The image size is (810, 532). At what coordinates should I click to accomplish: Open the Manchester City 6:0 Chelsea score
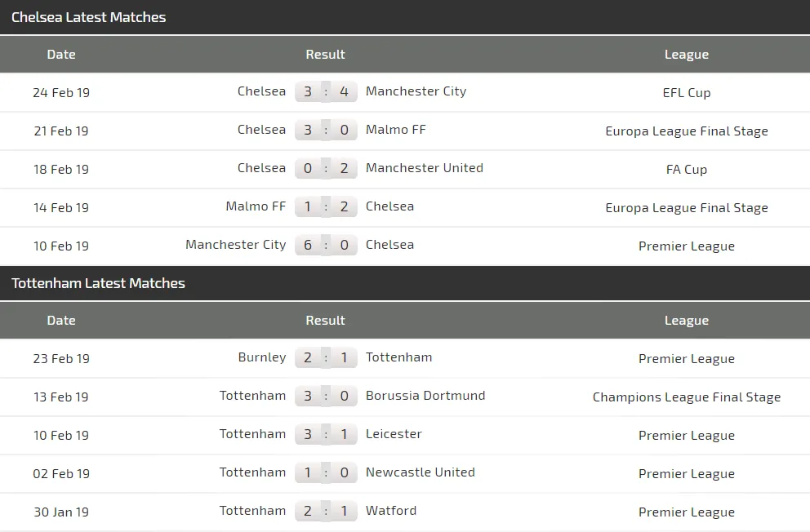coord(326,245)
